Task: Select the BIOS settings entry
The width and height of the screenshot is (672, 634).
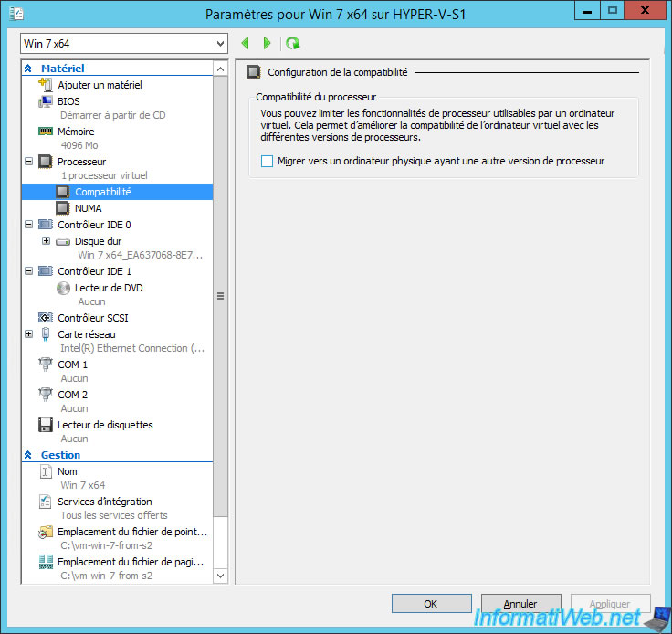Action: 68,101
